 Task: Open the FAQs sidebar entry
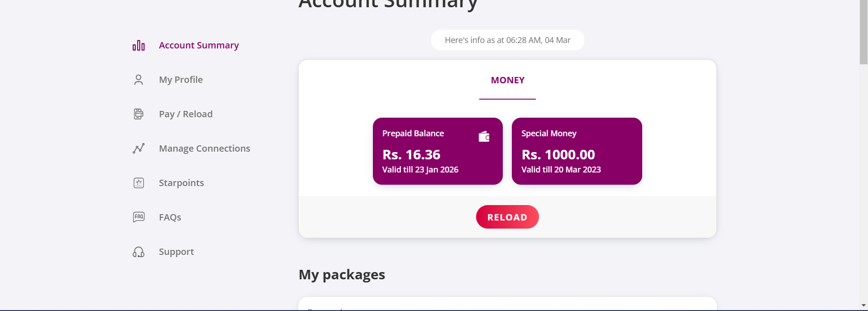tap(170, 217)
